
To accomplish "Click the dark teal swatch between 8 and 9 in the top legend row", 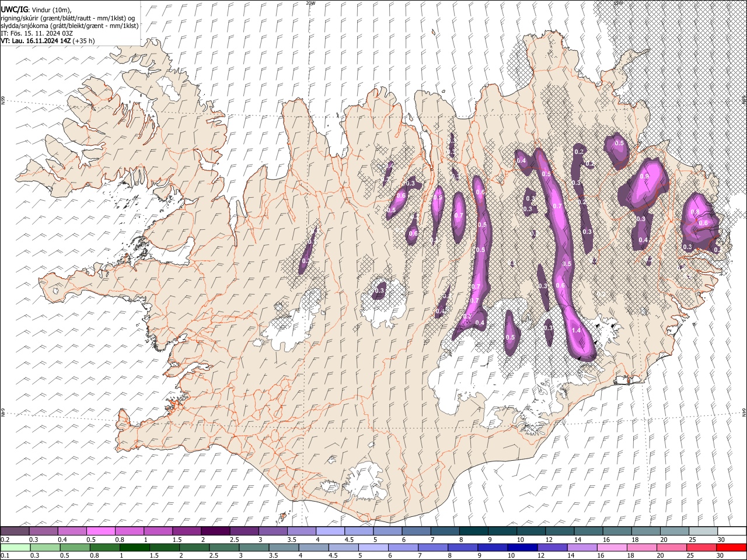I will 474,531.
